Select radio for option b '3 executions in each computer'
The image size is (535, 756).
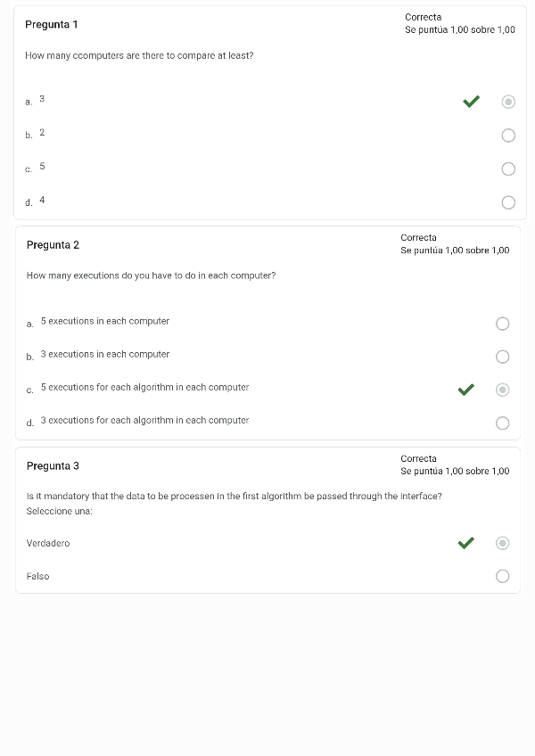503,357
